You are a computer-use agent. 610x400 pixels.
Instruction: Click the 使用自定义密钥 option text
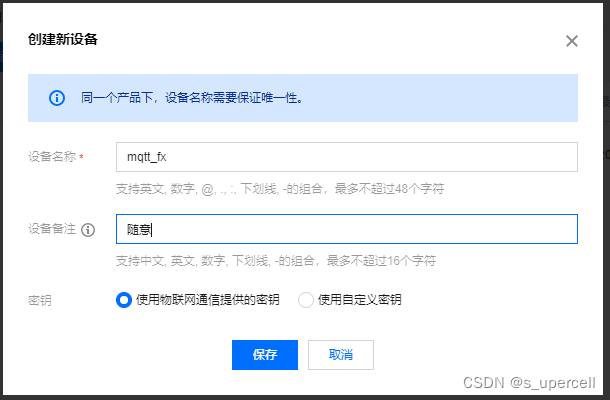coord(359,300)
